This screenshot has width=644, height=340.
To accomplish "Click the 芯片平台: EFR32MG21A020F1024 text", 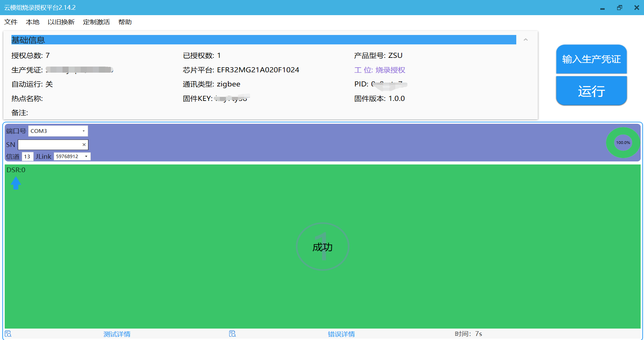I will point(241,70).
